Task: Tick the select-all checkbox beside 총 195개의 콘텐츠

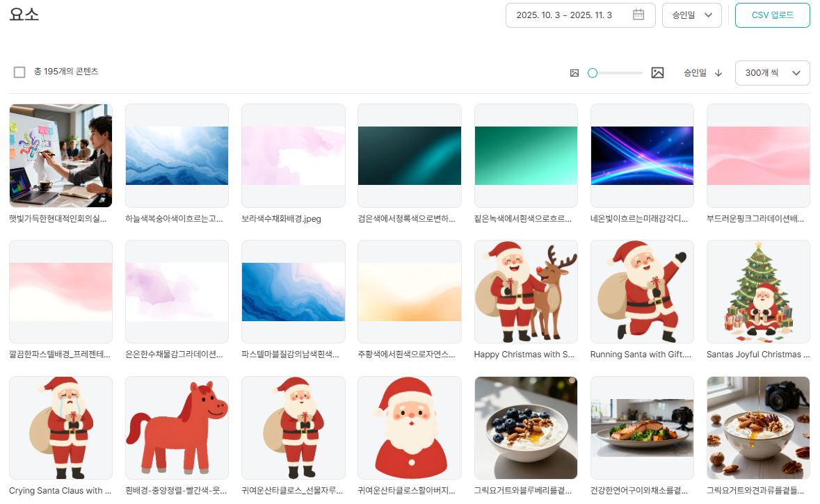Action: pyautogui.click(x=19, y=72)
